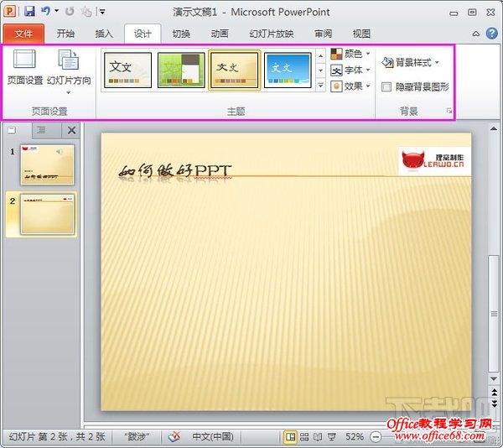Open the 文件 tab
Screen dimensions: 503x448
pyautogui.click(x=23, y=34)
